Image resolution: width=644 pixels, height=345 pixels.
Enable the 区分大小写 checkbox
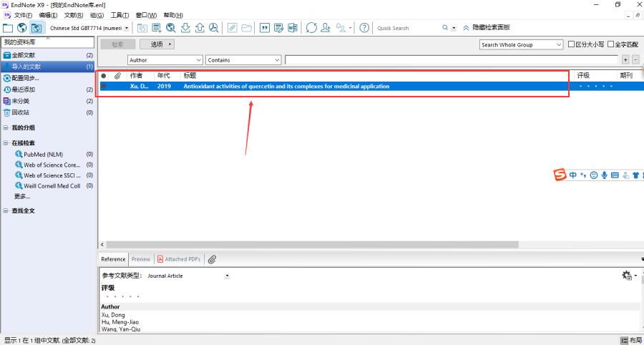[571, 44]
